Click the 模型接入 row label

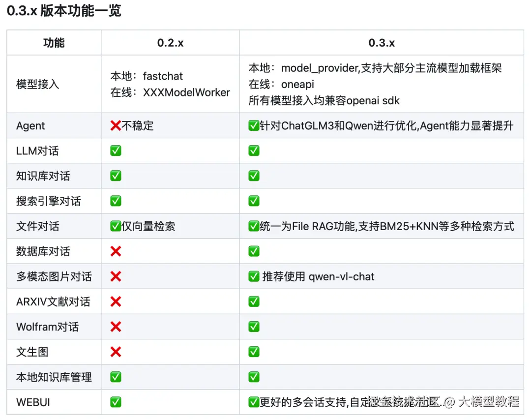coord(37,84)
